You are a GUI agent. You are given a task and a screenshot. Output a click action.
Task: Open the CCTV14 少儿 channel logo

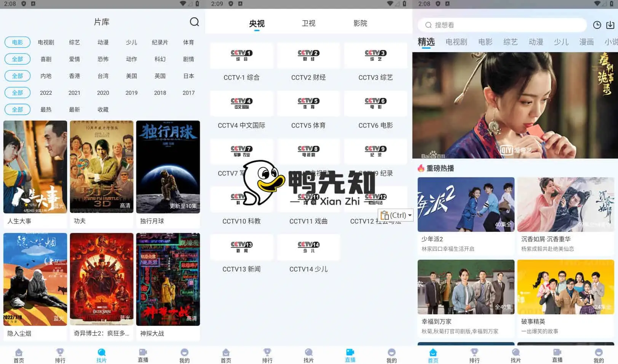(308, 247)
